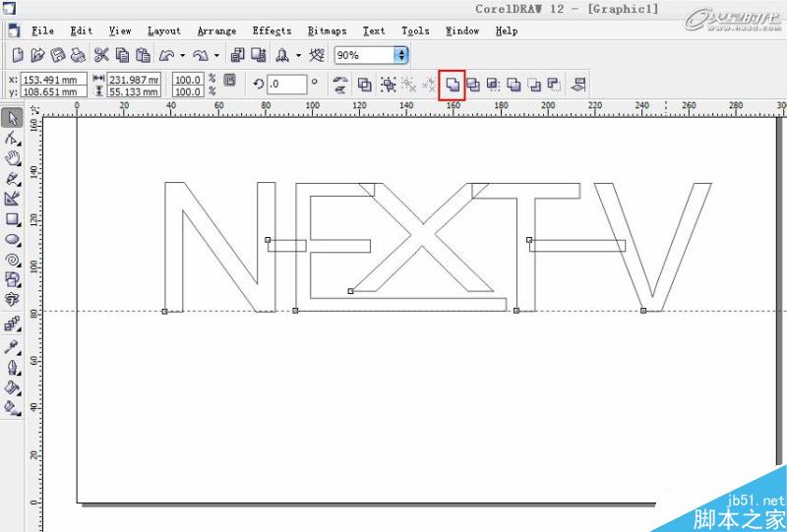This screenshot has height=532, width=787.
Task: Open the Outline pen tool flyout
Action: point(12,368)
